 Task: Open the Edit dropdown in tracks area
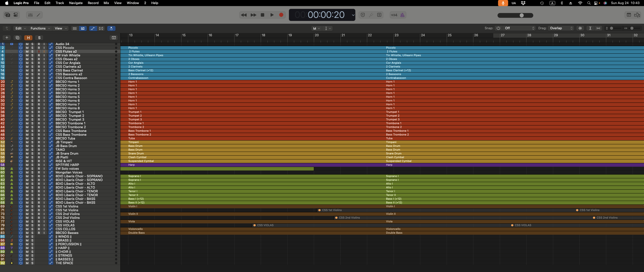coord(20,28)
